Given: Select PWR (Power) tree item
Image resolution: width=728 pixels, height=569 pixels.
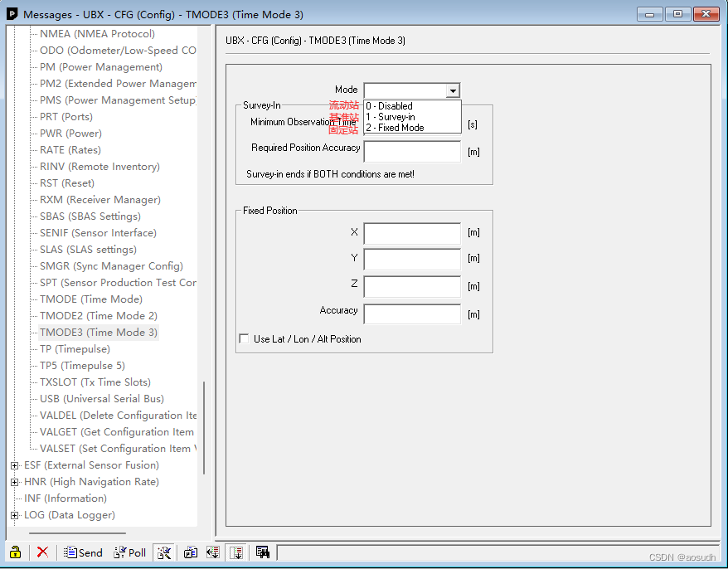Looking at the screenshot, I should coord(70,134).
